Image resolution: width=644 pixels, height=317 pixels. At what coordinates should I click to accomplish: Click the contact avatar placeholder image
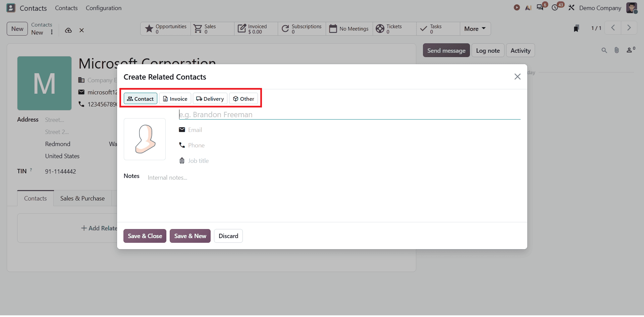(x=145, y=139)
